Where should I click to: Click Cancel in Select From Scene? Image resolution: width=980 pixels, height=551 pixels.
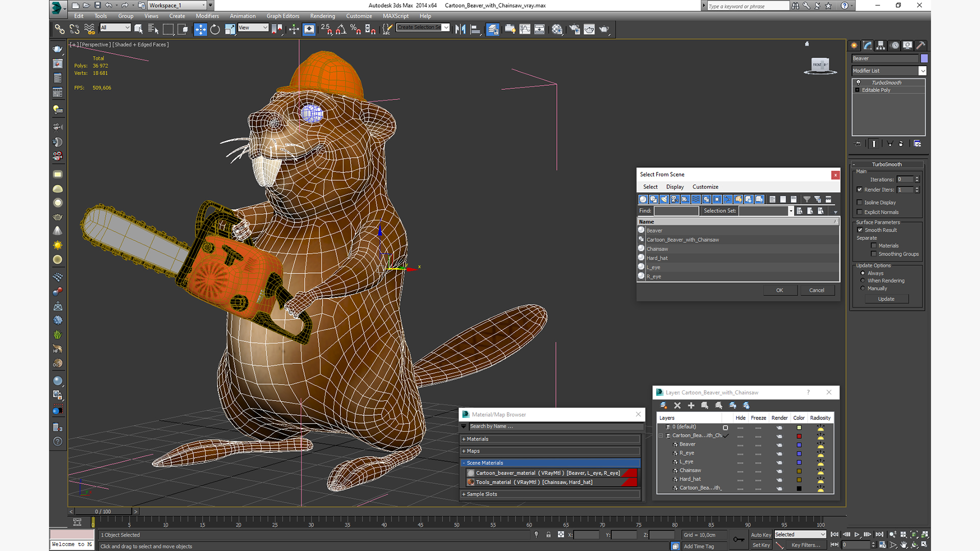pyautogui.click(x=817, y=290)
